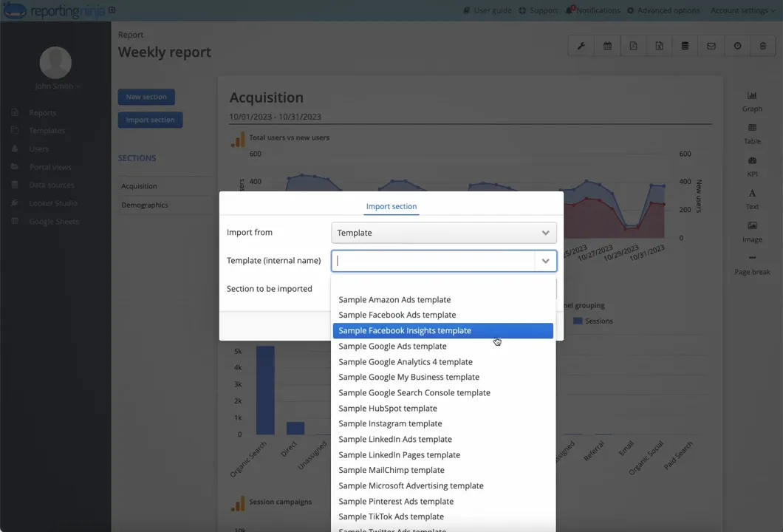Choose Sample MailChimp template
The width and height of the screenshot is (783, 532).
coord(443,470)
